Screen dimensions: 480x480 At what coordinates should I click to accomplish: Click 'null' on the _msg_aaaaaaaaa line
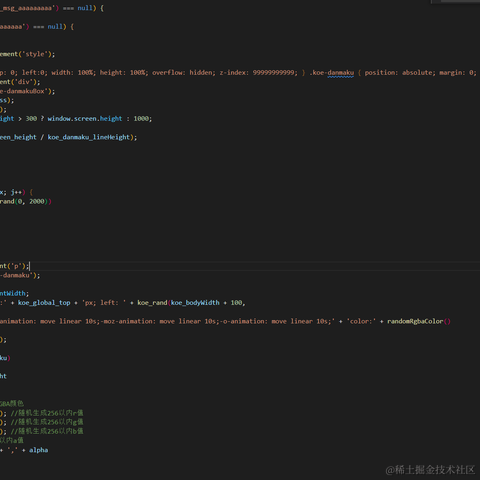85,8
